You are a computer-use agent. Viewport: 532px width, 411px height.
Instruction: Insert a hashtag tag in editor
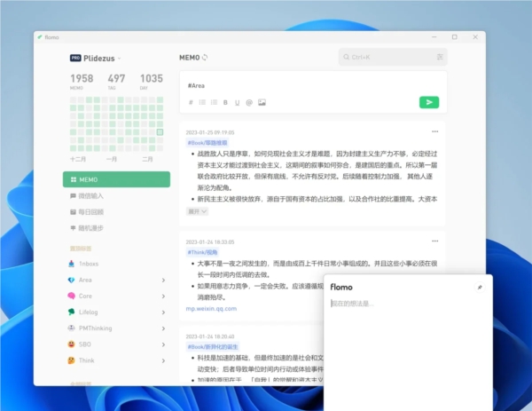pyautogui.click(x=191, y=102)
